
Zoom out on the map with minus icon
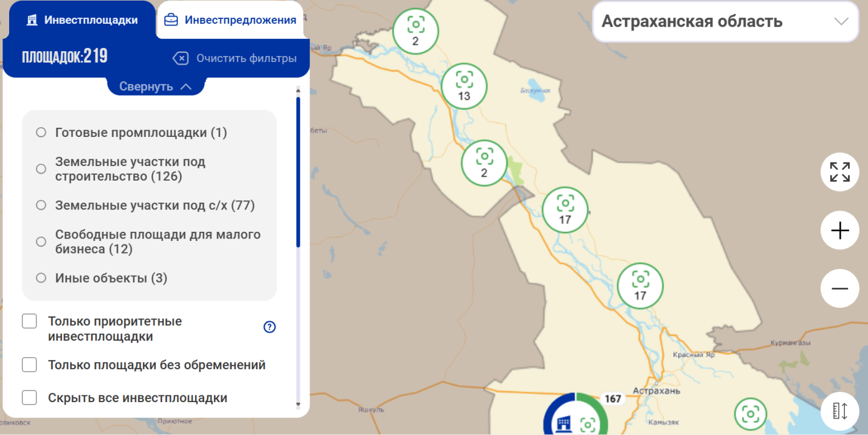[839, 288]
